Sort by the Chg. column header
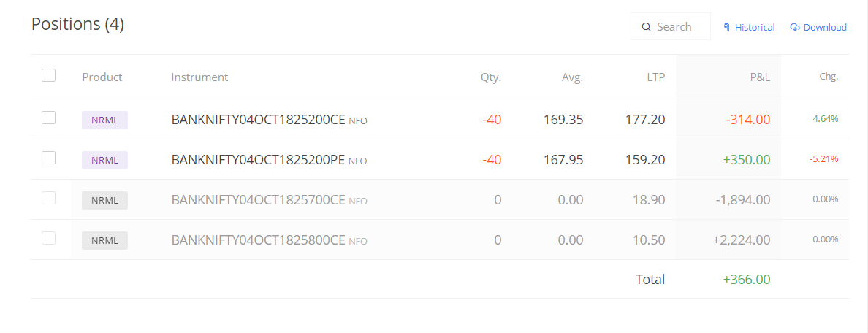 coord(829,77)
